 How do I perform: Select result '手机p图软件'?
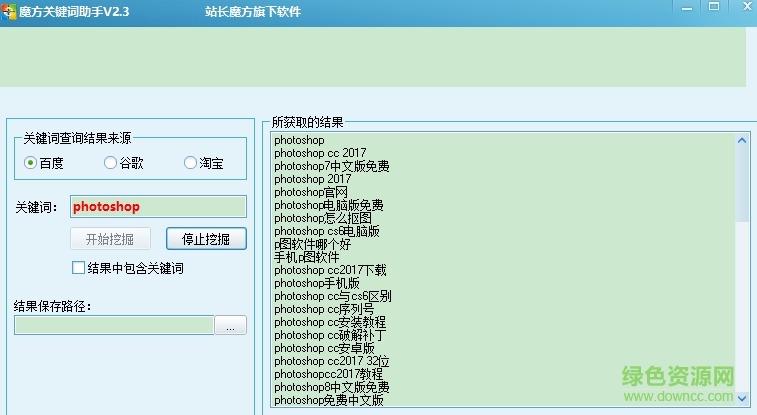click(x=307, y=257)
